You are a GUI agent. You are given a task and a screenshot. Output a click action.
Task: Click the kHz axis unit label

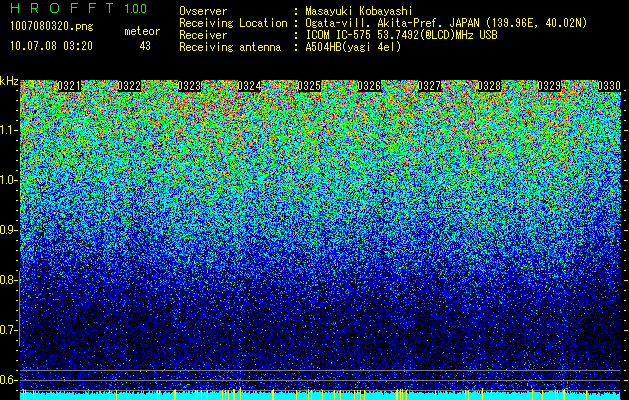pos(9,81)
